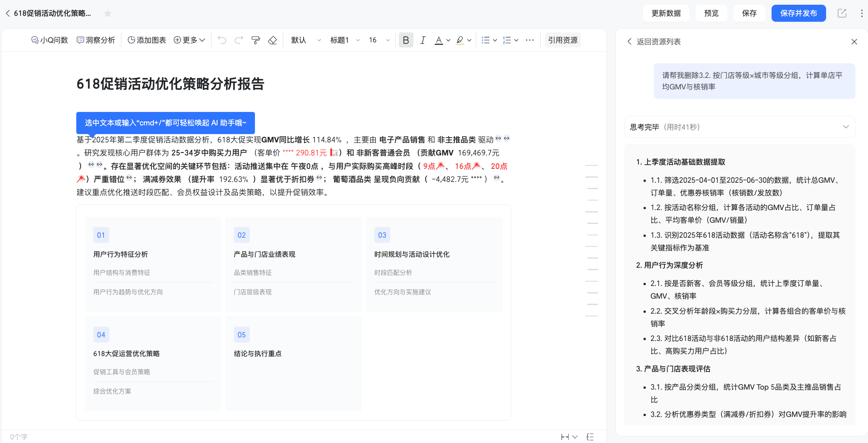
Task: Toggle bold formatting
Action: 406,40
